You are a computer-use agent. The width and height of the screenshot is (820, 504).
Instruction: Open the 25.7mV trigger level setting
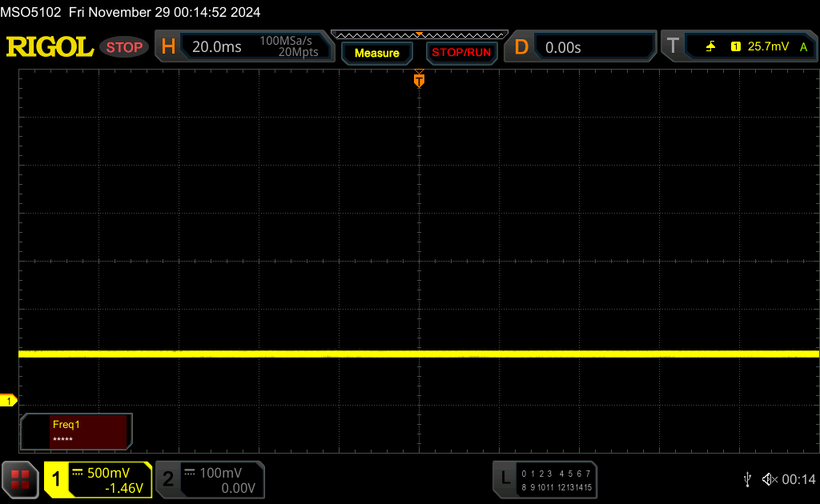[768, 47]
